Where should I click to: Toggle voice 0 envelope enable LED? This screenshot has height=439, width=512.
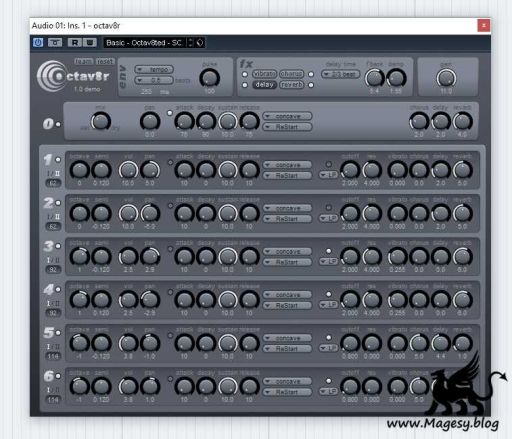170,113
